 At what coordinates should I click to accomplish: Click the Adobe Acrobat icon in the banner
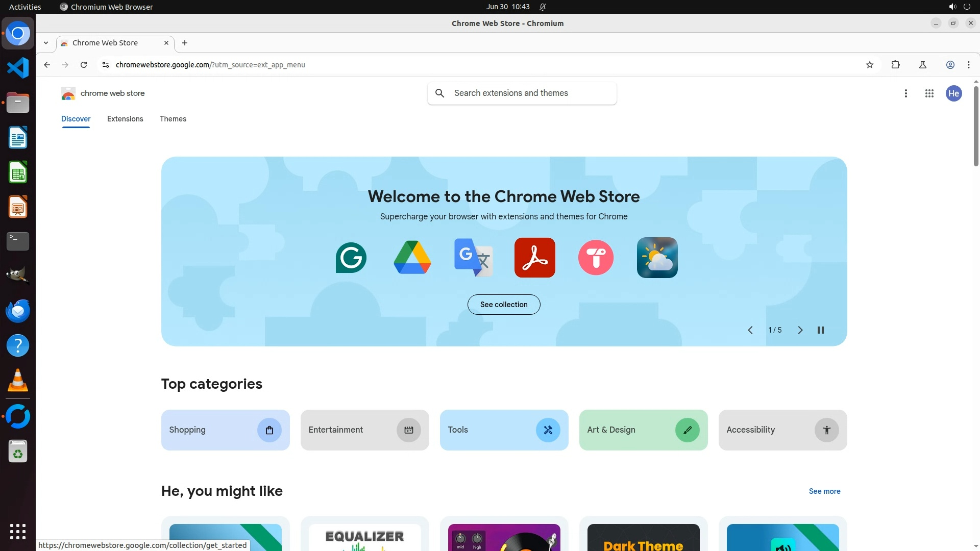click(534, 258)
